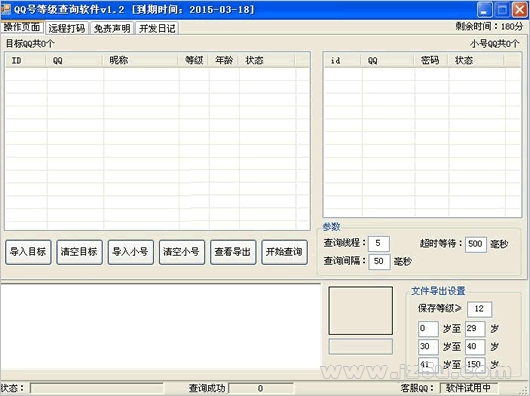Click the 昵称 column header
Image resolution: width=530 pixels, height=396 pixels.
point(140,60)
